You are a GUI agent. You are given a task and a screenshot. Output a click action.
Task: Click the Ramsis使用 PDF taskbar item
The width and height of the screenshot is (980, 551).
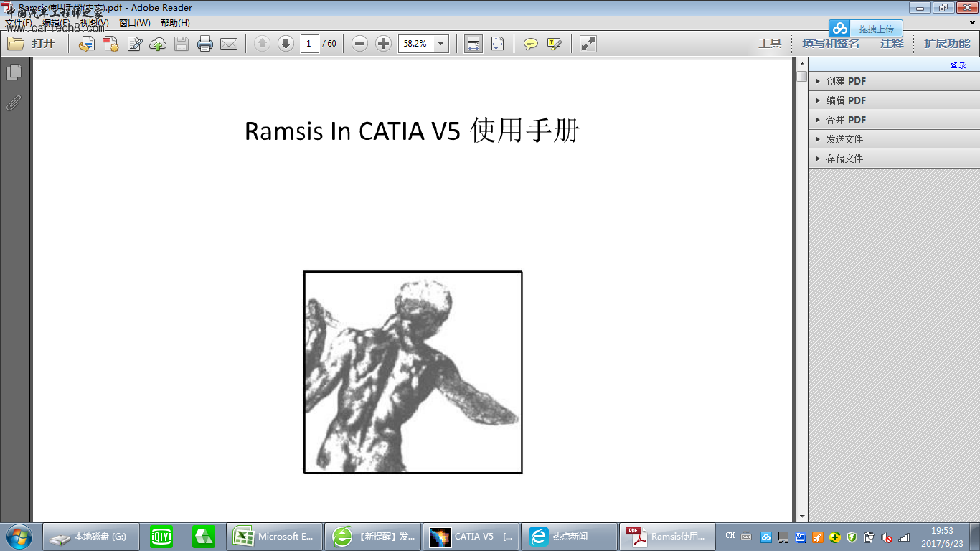(x=667, y=536)
